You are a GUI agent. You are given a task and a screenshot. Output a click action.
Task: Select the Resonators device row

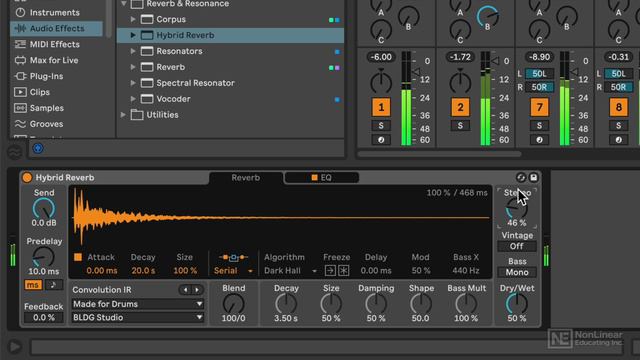click(230, 51)
